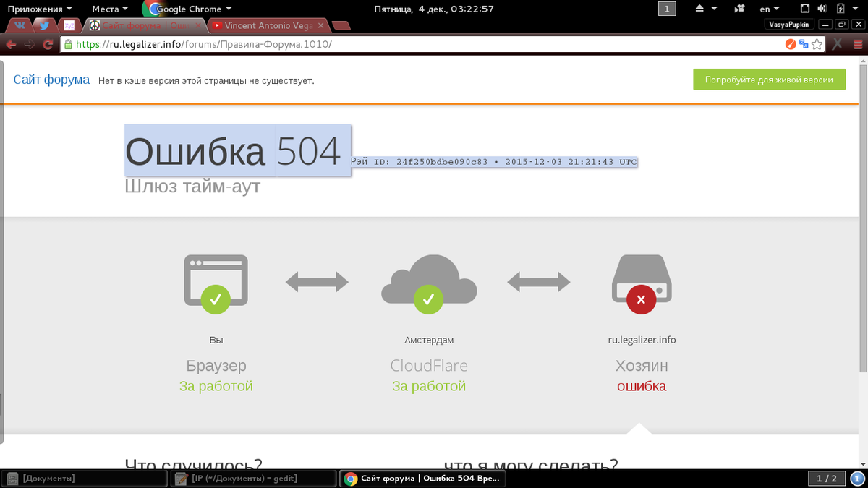This screenshot has height=488, width=868.
Task: Close the 'Сайт форума' tab
Action: click(x=200, y=25)
